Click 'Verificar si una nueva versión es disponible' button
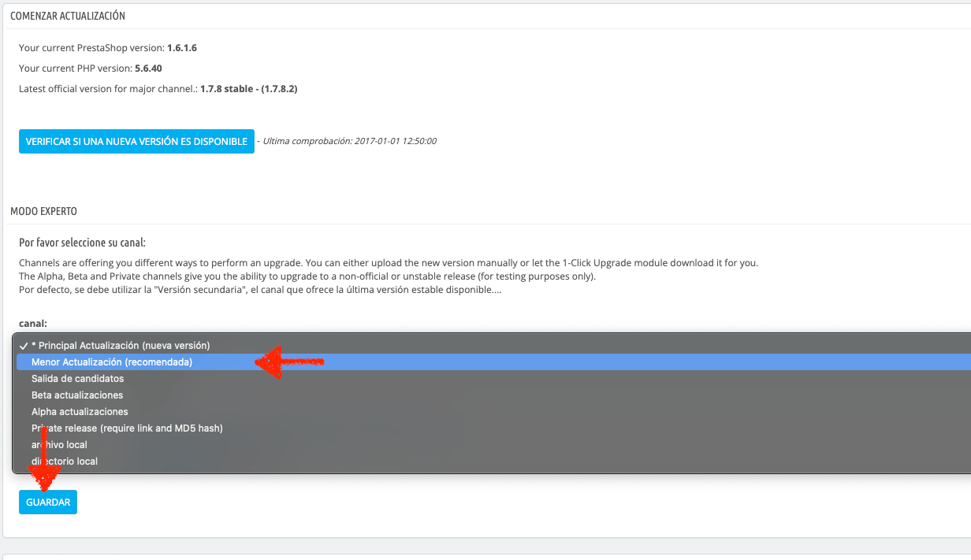 (x=136, y=142)
